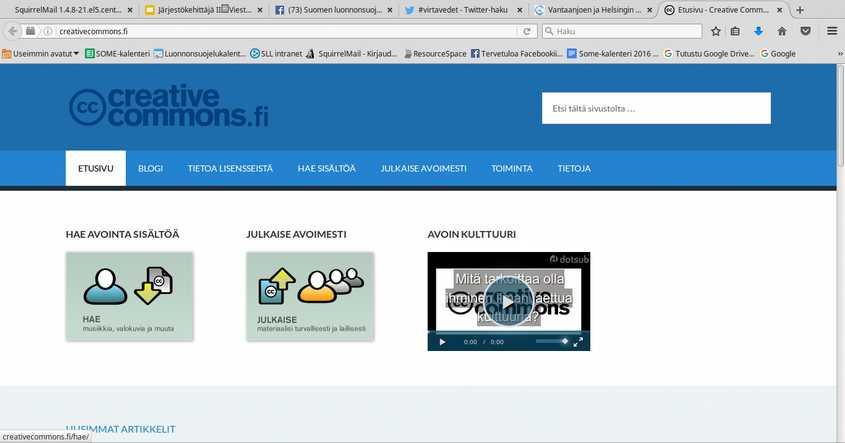
Task: Go to browser home page icon
Action: [782, 31]
